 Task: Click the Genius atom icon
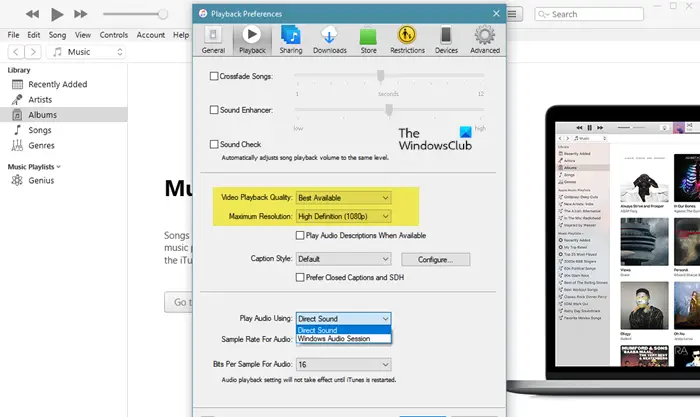(17, 180)
